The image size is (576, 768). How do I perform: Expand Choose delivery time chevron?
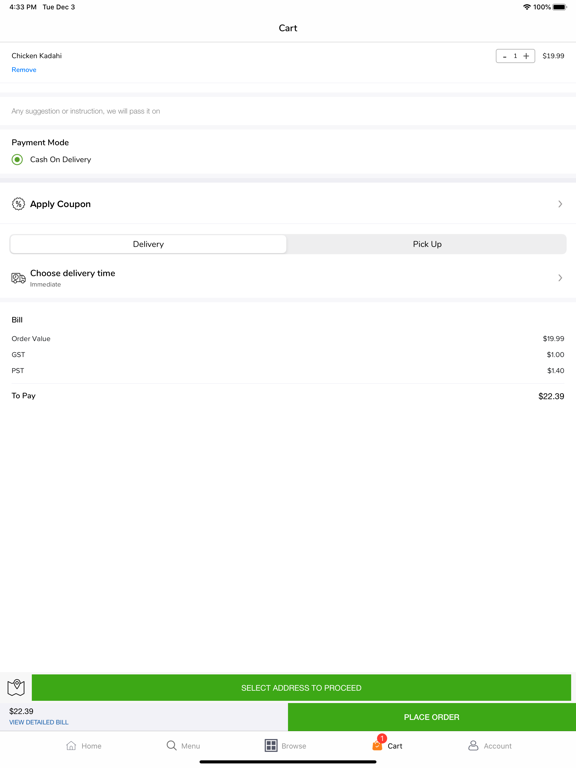pyautogui.click(x=560, y=278)
